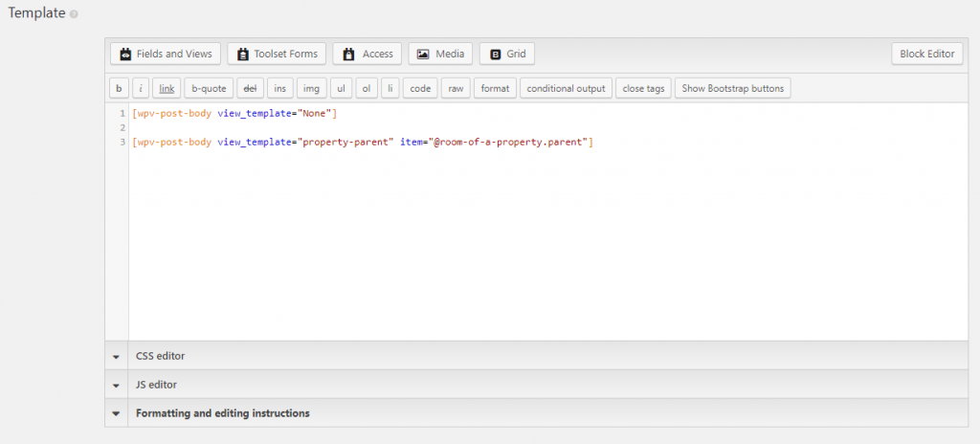Click the Template section heading

click(36, 13)
